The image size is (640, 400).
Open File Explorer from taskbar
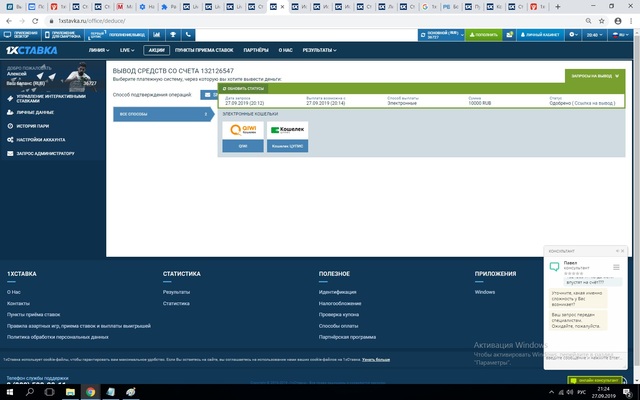70,392
